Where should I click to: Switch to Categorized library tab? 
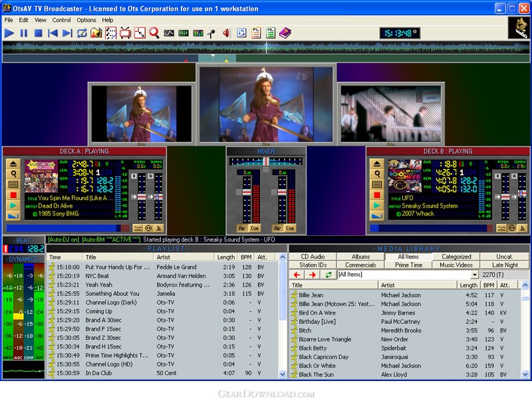pyautogui.click(x=456, y=257)
